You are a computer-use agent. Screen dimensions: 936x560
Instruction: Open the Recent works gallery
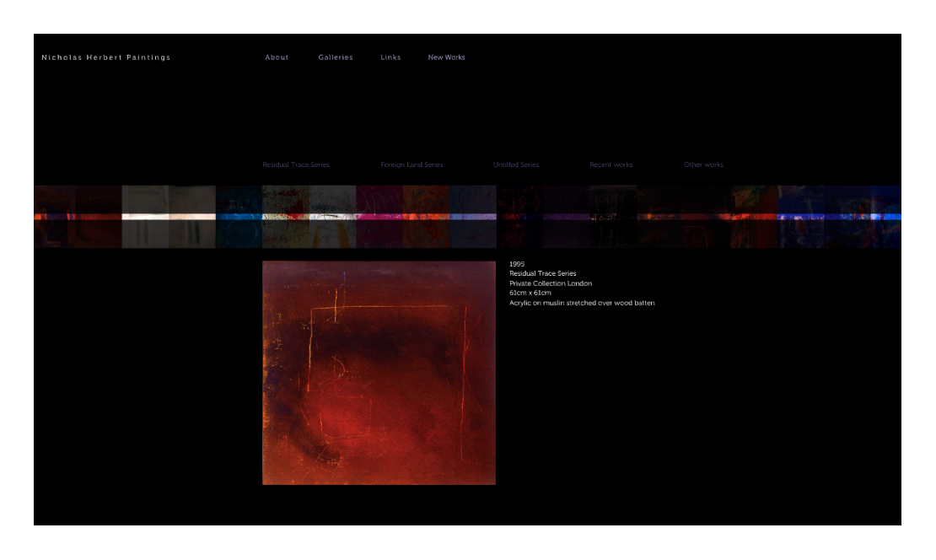coord(611,164)
